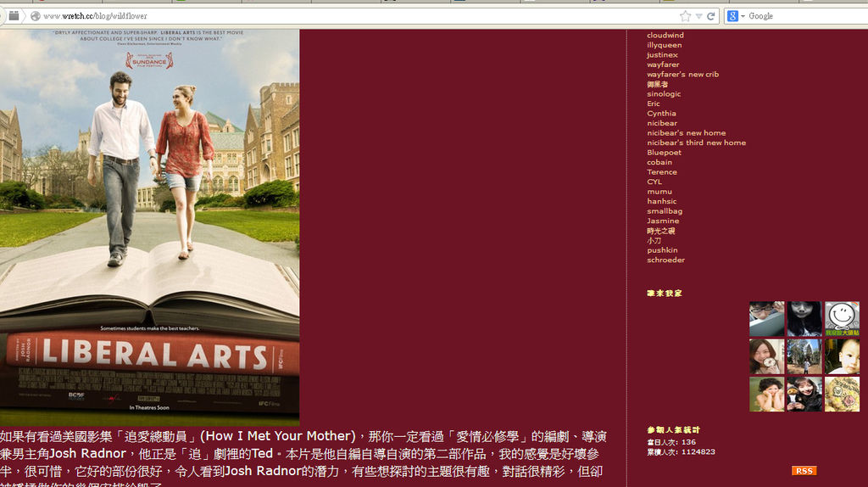Open the illyqueen blog link
Viewport: 868px width, 487px height.
pyautogui.click(x=665, y=45)
